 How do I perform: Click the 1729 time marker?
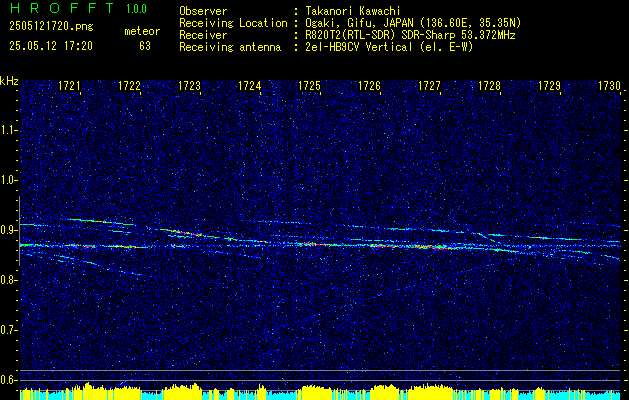click(x=549, y=86)
